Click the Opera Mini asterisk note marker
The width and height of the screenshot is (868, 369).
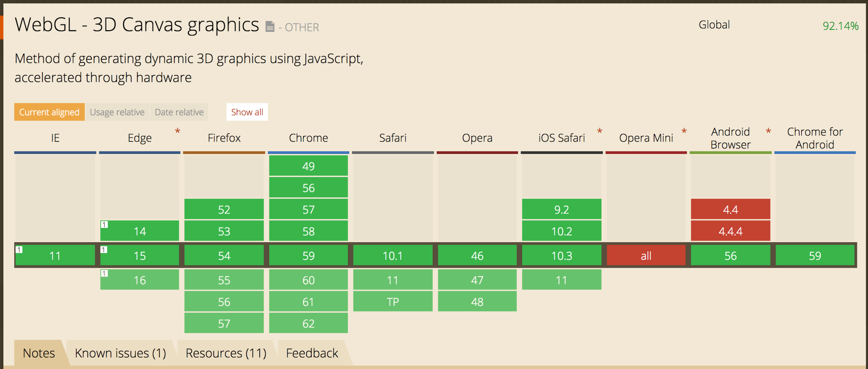click(x=684, y=132)
